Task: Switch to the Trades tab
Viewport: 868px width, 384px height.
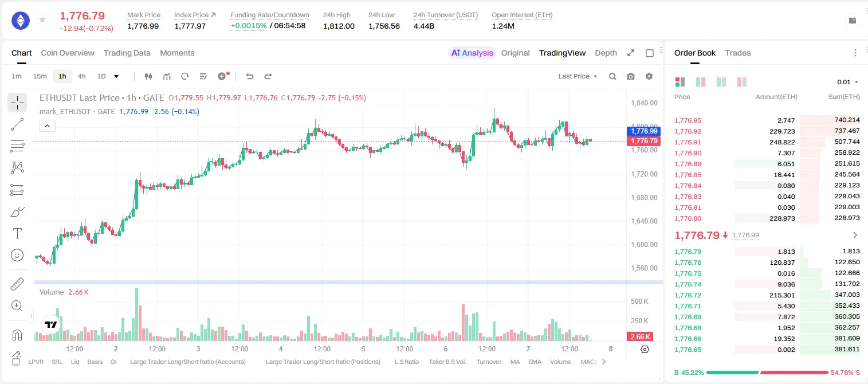Action: 738,53
